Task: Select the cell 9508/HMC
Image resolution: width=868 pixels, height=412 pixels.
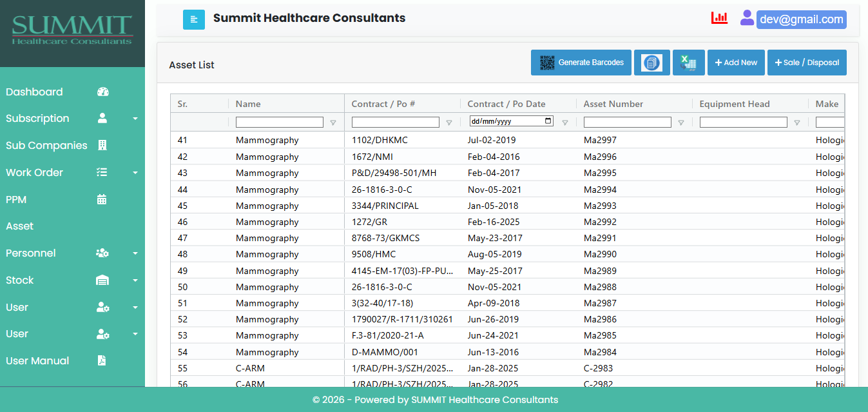Action: click(x=374, y=254)
